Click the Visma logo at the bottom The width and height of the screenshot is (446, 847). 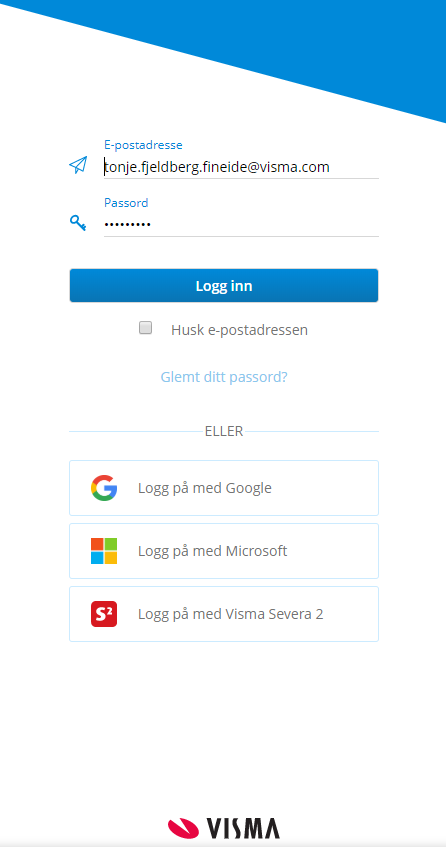(224, 828)
